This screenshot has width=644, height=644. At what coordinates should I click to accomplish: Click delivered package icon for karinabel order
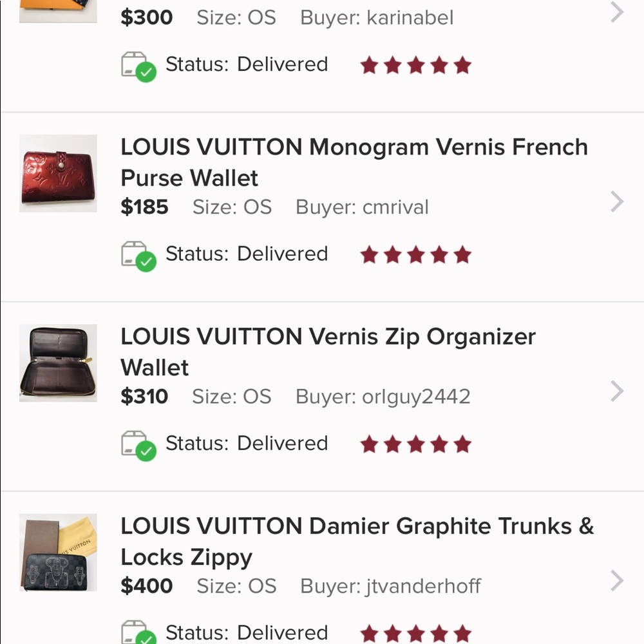(x=139, y=67)
